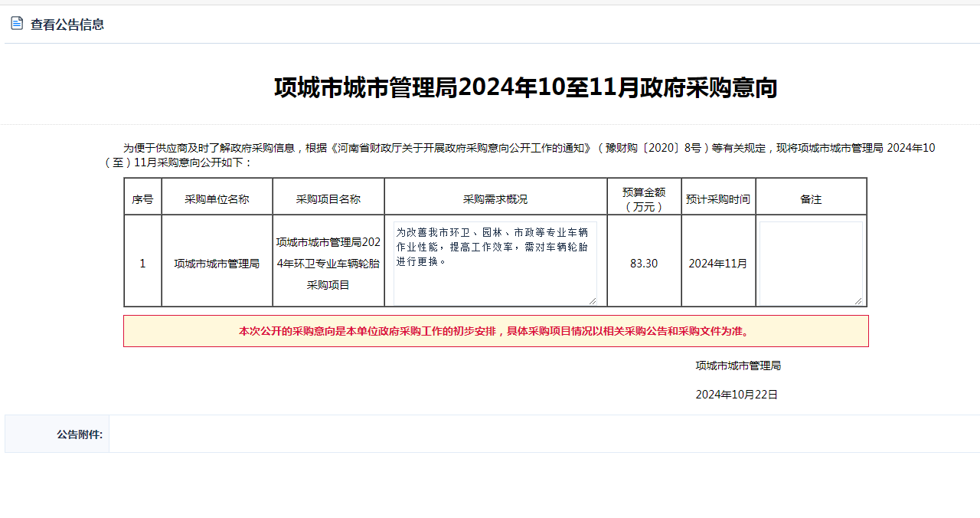Click the 查看公告信息 section heading
Image resolution: width=980 pixels, height=518 pixels.
[67, 25]
